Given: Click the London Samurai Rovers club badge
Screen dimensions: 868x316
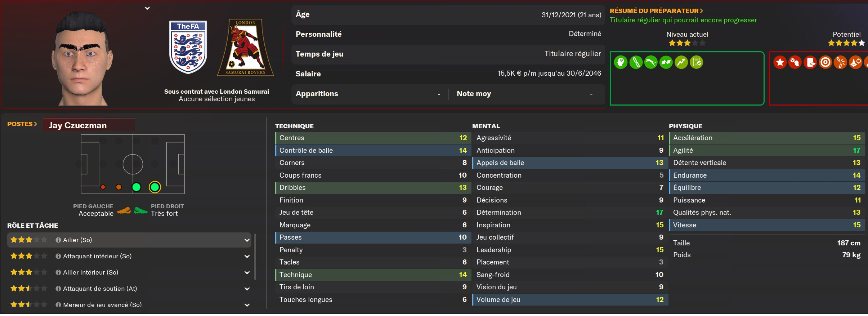Looking at the screenshot, I should coord(245,47).
